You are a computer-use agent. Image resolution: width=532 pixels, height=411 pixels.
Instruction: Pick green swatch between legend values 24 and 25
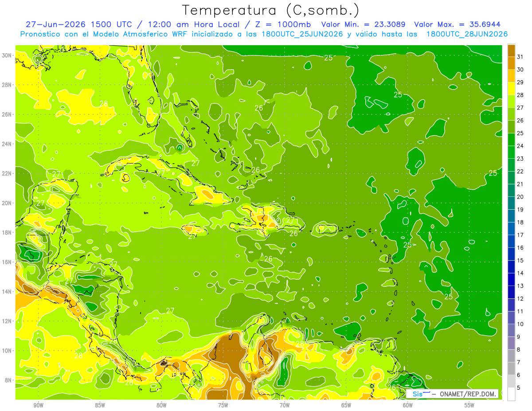click(511, 140)
